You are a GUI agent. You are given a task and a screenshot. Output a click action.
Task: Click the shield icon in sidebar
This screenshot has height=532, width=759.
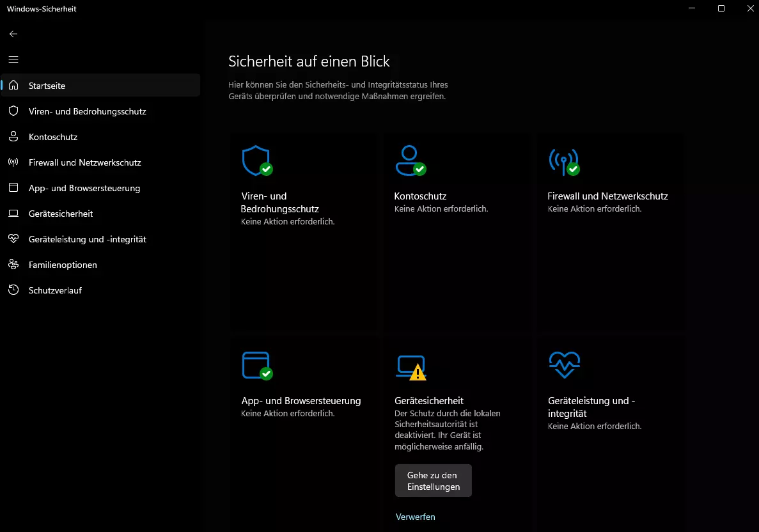click(13, 111)
